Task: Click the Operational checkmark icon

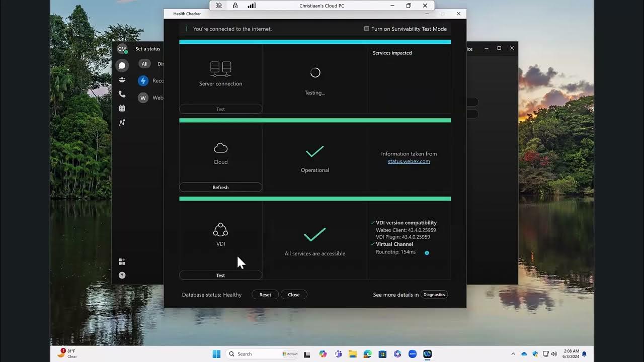Action: pos(315,151)
